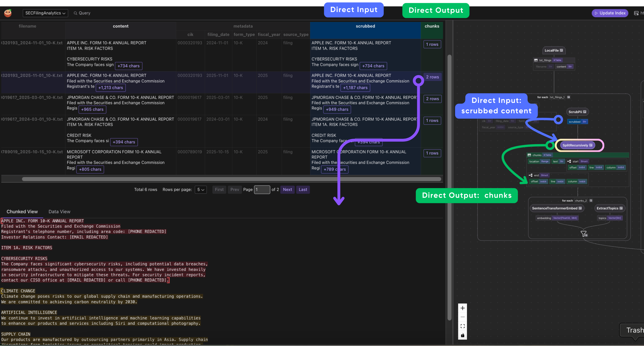Image resolution: width=644 pixels, height=346 pixels.
Task: Select the SentenceTransformerEmbed node
Action: tap(557, 208)
